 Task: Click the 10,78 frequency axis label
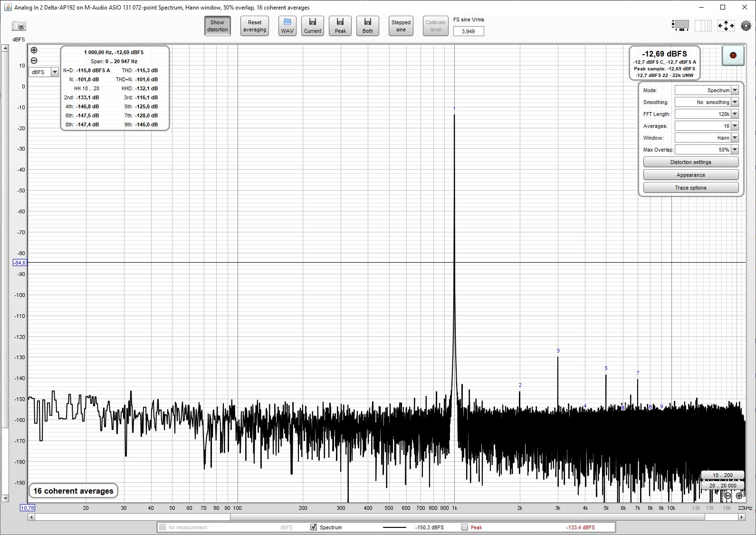[28, 508]
